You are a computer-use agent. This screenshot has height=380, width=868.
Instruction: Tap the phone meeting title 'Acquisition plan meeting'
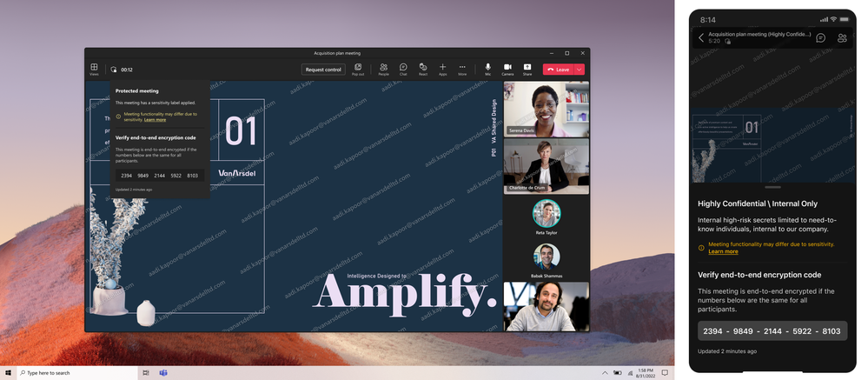coord(759,34)
